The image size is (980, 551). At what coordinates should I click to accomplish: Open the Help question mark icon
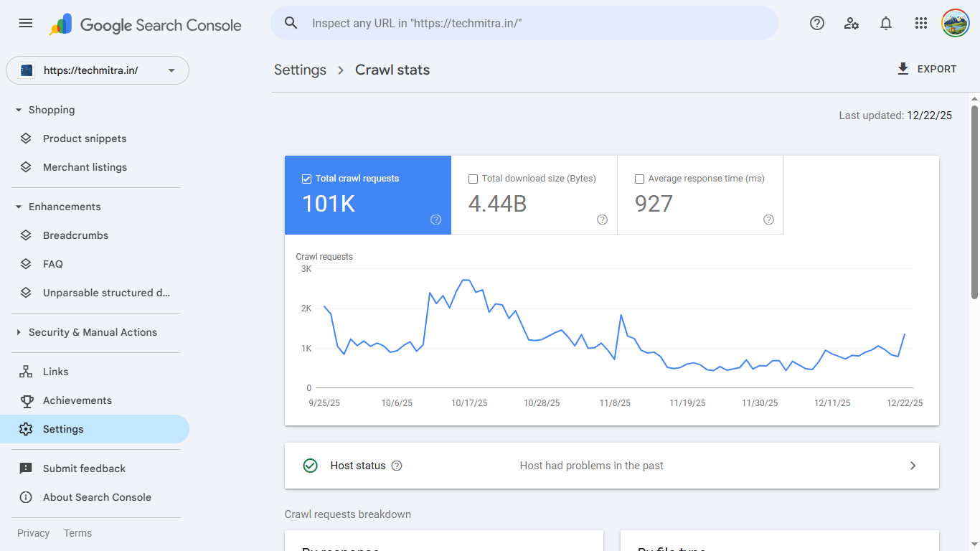816,23
